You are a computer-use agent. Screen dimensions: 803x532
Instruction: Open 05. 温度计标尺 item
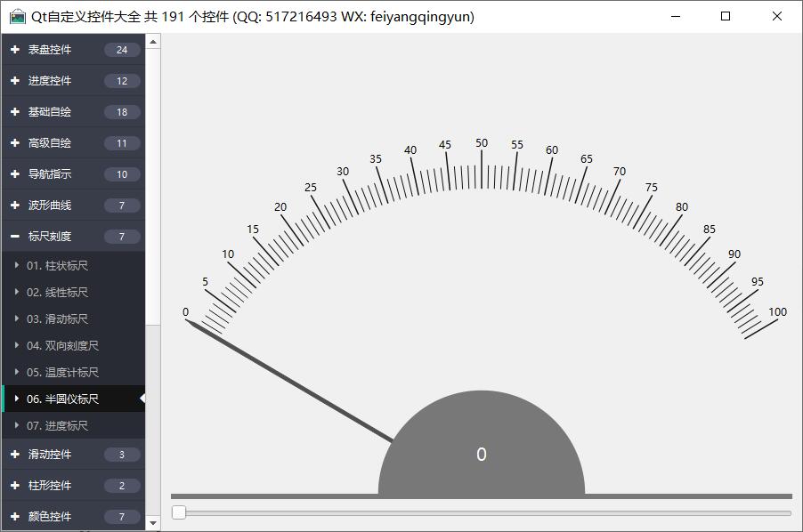[62, 373]
